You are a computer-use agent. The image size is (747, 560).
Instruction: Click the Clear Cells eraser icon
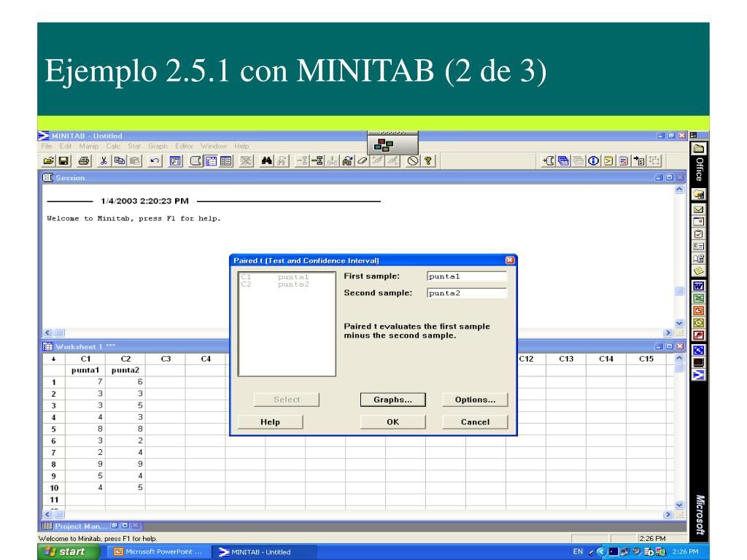(x=363, y=161)
